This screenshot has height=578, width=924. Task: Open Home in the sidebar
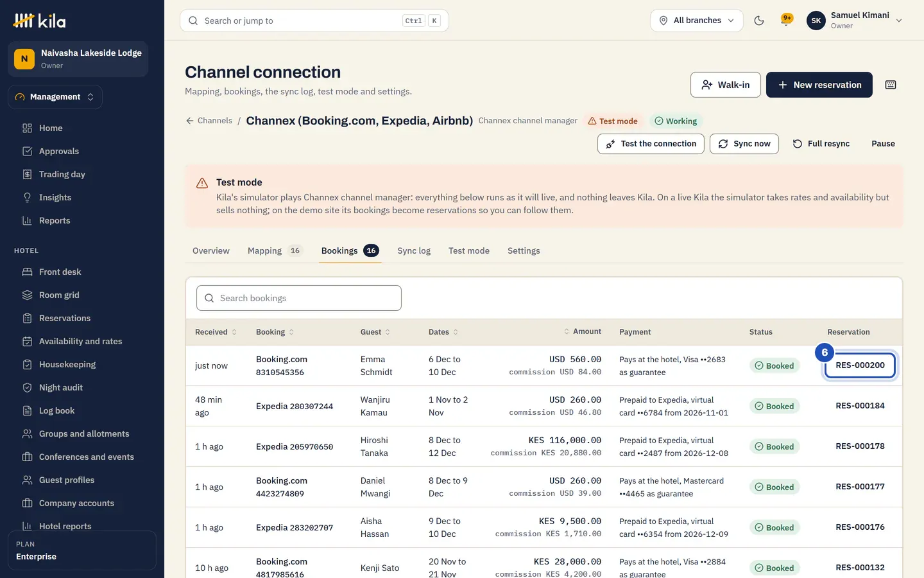pyautogui.click(x=82, y=128)
